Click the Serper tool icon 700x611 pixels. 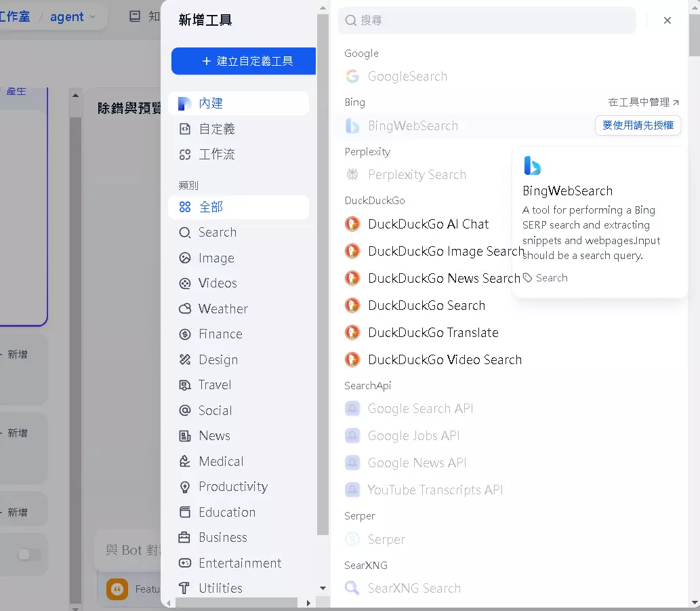(352, 540)
